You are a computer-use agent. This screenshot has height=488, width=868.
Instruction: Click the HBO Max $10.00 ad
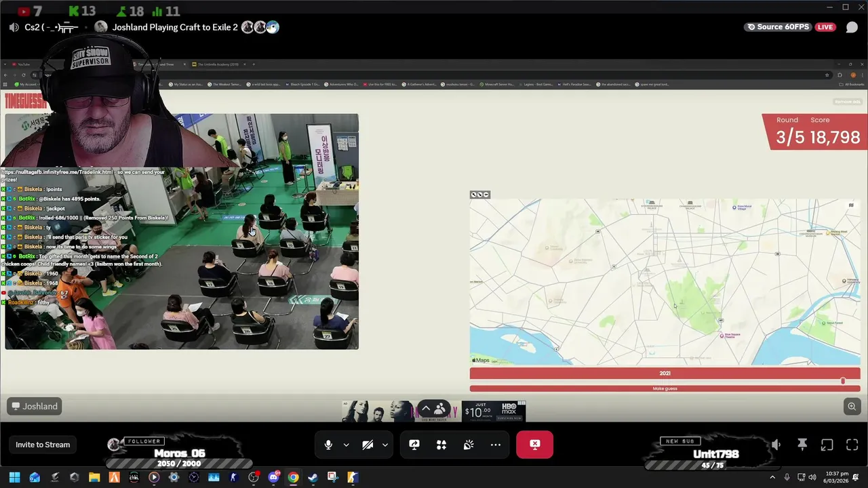494,411
